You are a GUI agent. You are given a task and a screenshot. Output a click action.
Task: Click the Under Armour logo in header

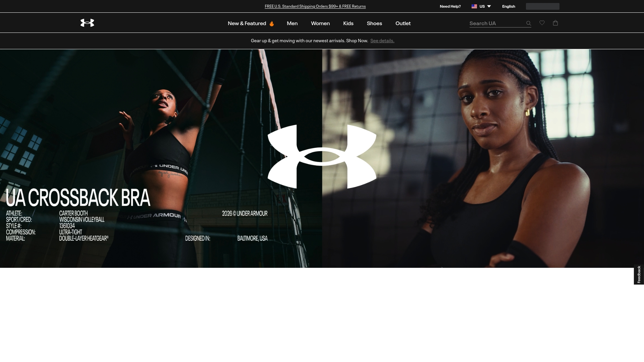tap(87, 23)
